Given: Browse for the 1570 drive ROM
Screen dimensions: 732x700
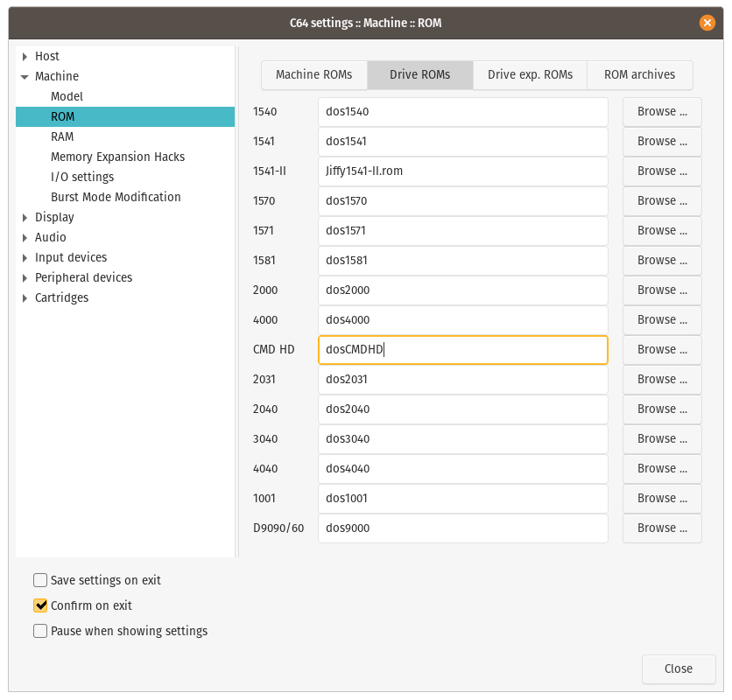Looking at the screenshot, I should click(x=662, y=200).
